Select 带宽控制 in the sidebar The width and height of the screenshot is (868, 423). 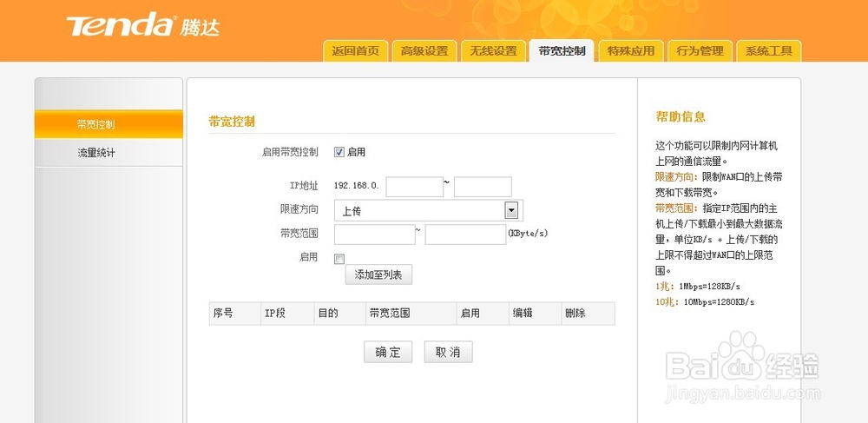click(x=108, y=124)
